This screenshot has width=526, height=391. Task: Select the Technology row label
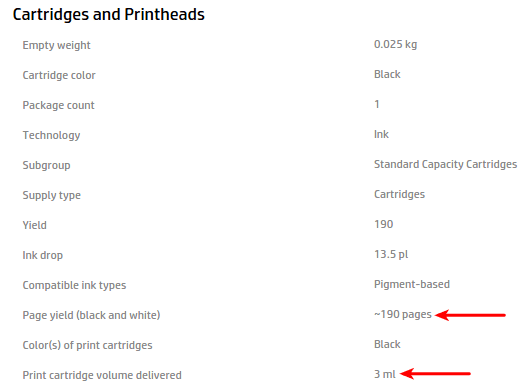tap(51, 135)
